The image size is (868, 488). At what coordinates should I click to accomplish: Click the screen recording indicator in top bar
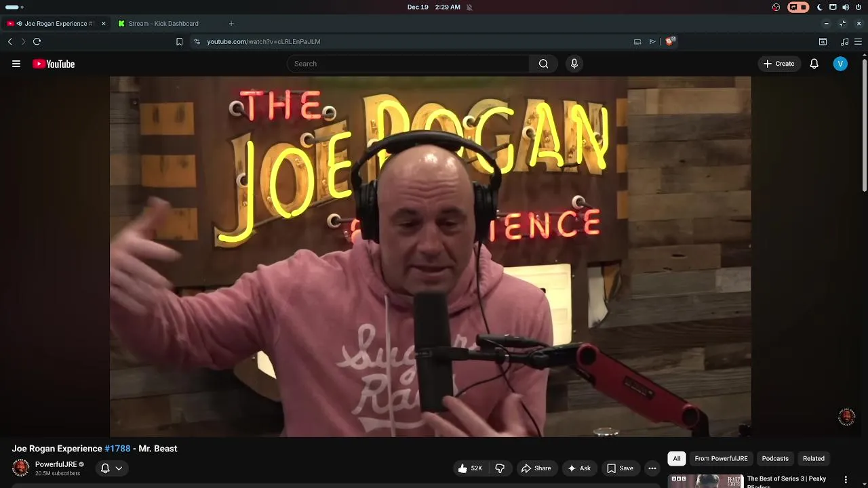click(x=798, y=7)
